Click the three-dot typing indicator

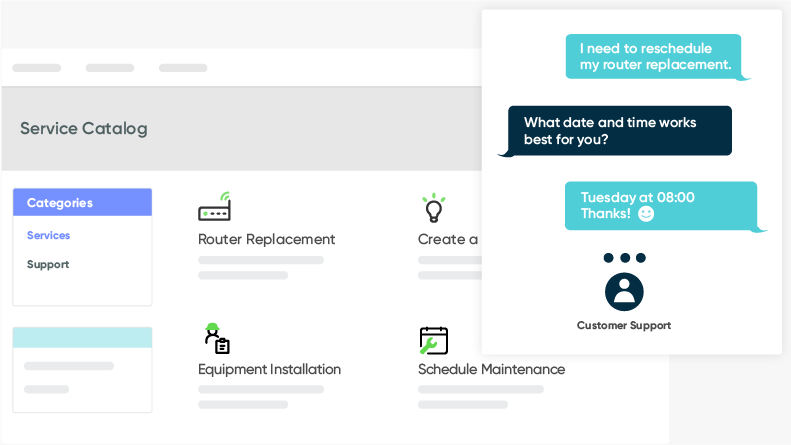[x=624, y=258]
